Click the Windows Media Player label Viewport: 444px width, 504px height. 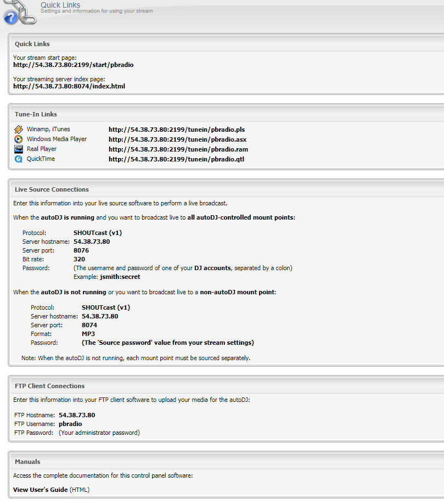point(57,139)
